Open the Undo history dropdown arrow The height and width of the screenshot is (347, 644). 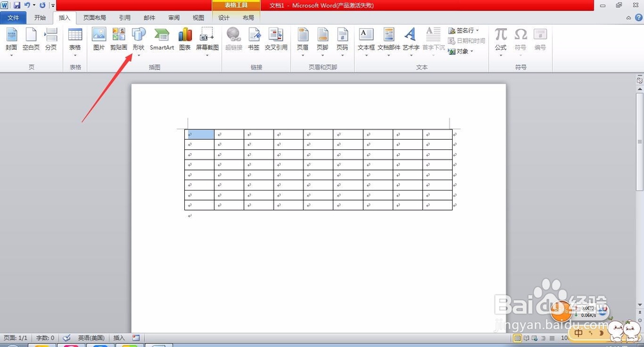point(33,5)
